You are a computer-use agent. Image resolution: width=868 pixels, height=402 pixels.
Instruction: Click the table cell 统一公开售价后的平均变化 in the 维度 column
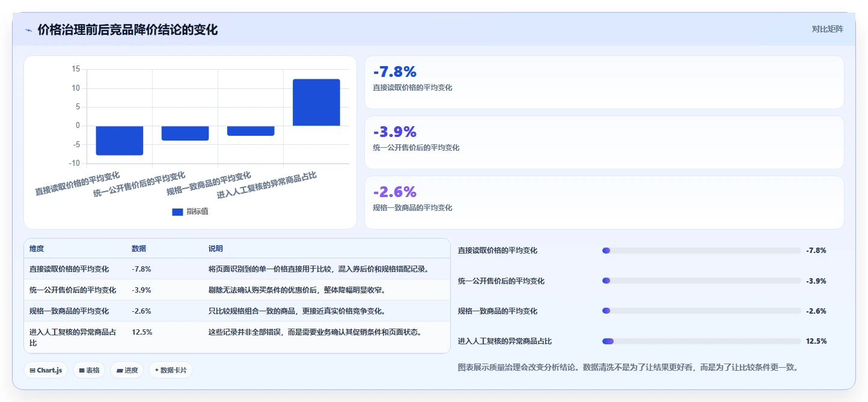73,290
